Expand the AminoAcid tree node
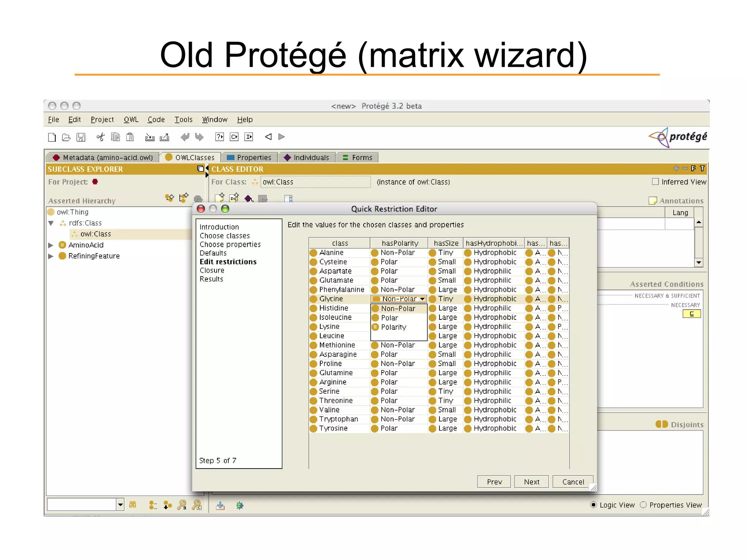Viewport: 747px width, 560px height. pyautogui.click(x=51, y=245)
